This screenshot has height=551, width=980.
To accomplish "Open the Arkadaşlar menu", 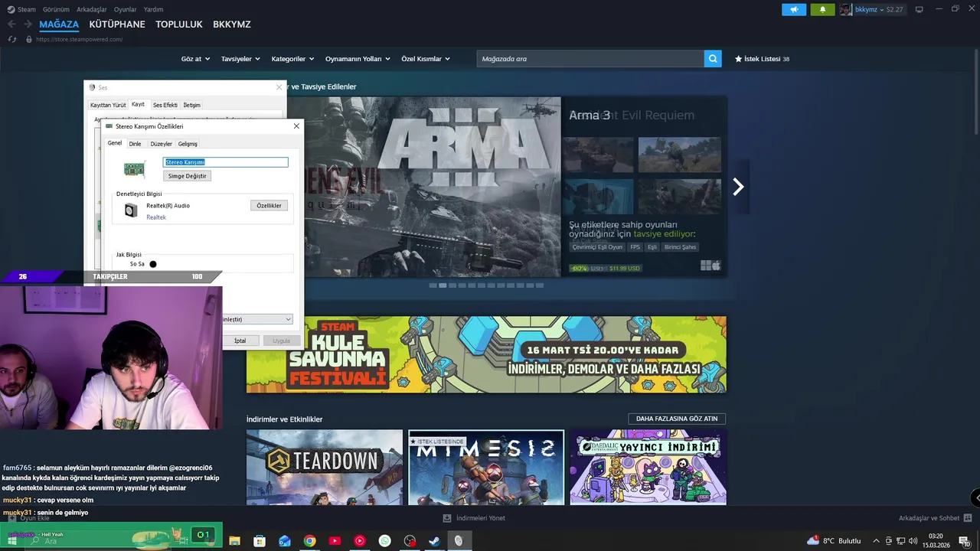I will pos(92,10).
